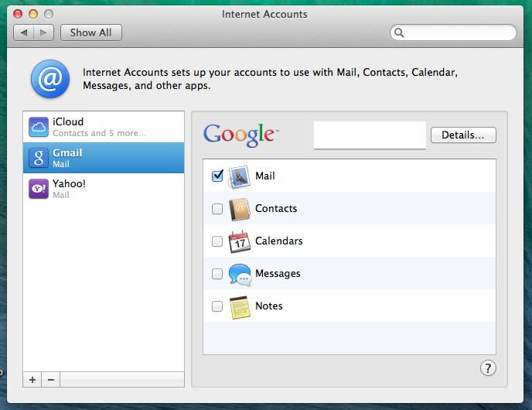This screenshot has width=532, height=410.
Task: Enable the Calendars checkbox
Action: point(217,241)
